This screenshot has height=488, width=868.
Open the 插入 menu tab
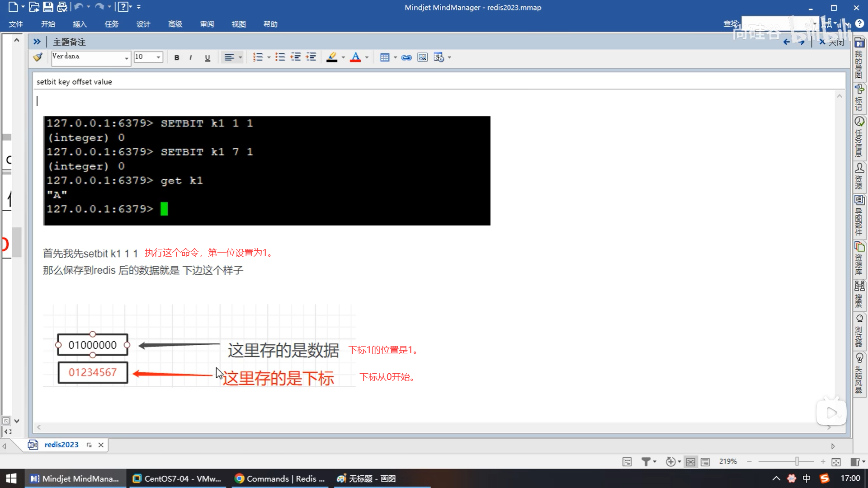pyautogui.click(x=80, y=24)
